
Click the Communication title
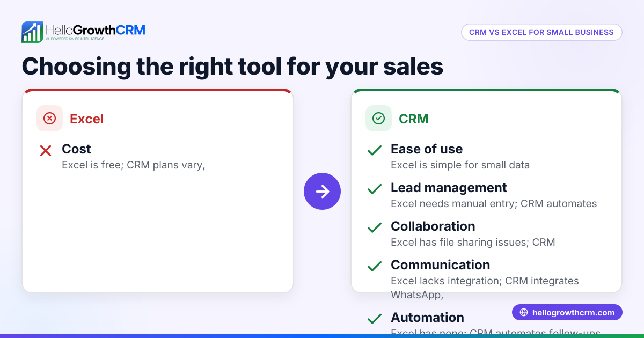(440, 264)
